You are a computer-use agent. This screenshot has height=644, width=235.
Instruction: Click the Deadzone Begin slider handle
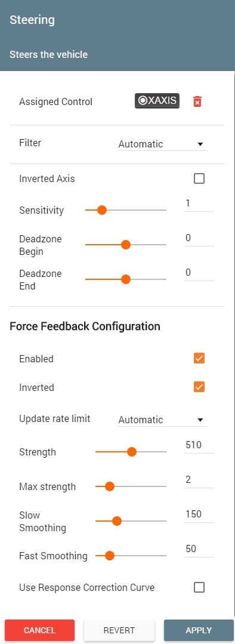[126, 245]
